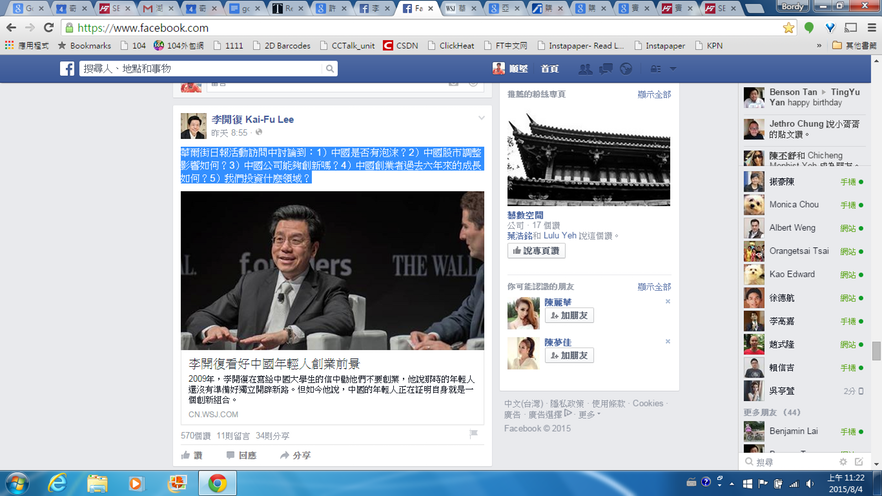882x496 pixels.
Task: Open the WSJ article image of Kai-Fu Lee
Action: [x=332, y=270]
